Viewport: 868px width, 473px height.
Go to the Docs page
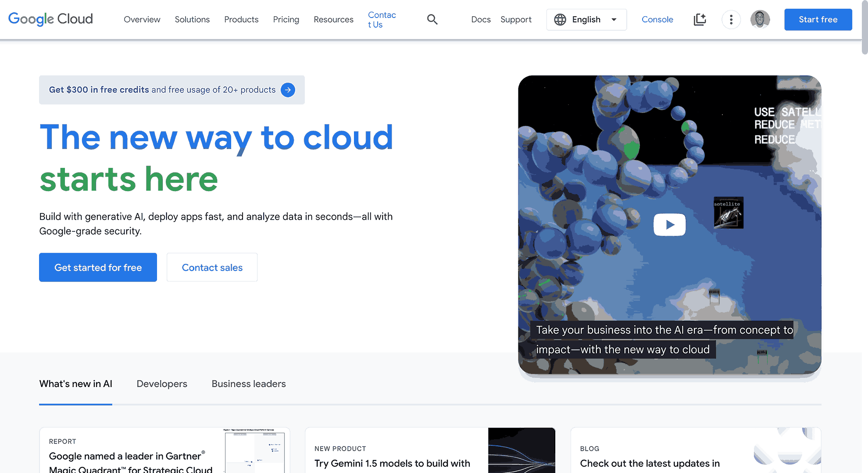click(x=481, y=19)
